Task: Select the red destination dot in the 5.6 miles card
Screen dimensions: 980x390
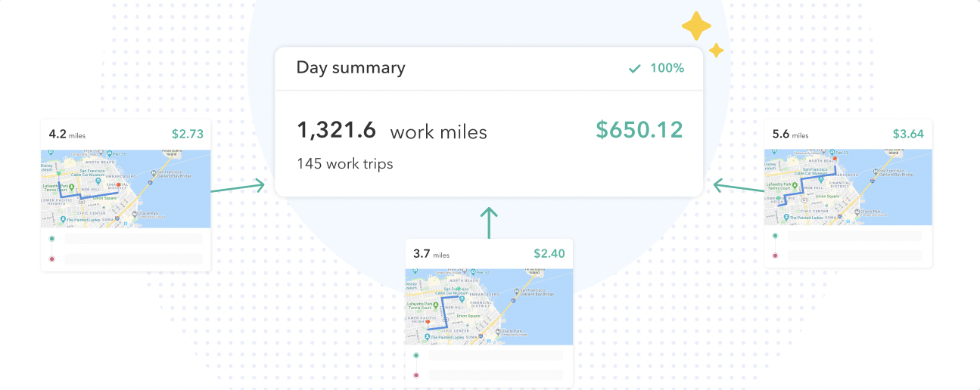Action: (775, 255)
